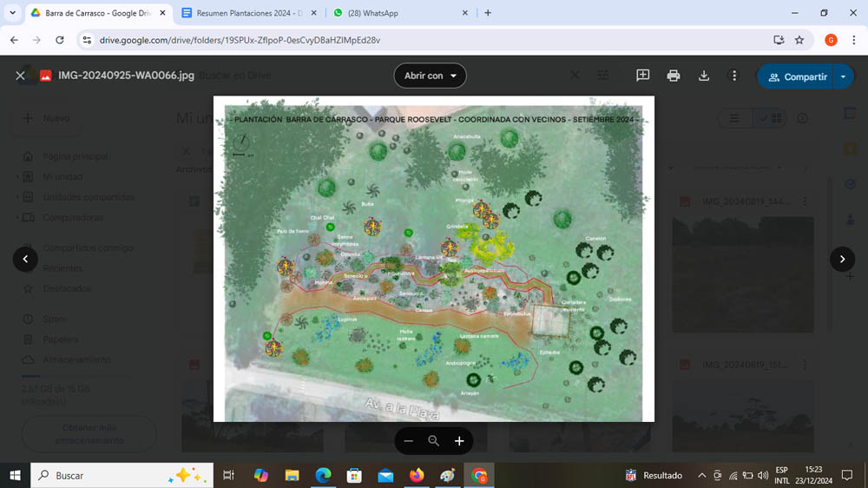868x488 pixels.
Task: Open Firefox from the taskbar
Action: 417,476
